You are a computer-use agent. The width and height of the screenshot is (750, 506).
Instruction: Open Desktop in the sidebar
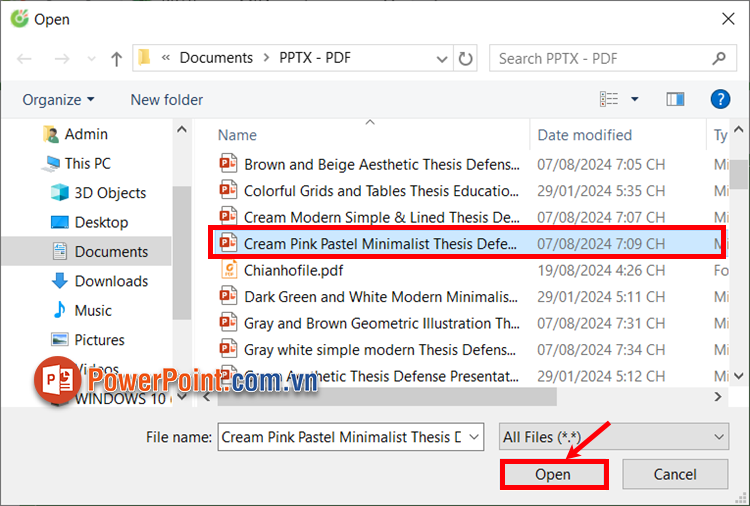coord(101,222)
